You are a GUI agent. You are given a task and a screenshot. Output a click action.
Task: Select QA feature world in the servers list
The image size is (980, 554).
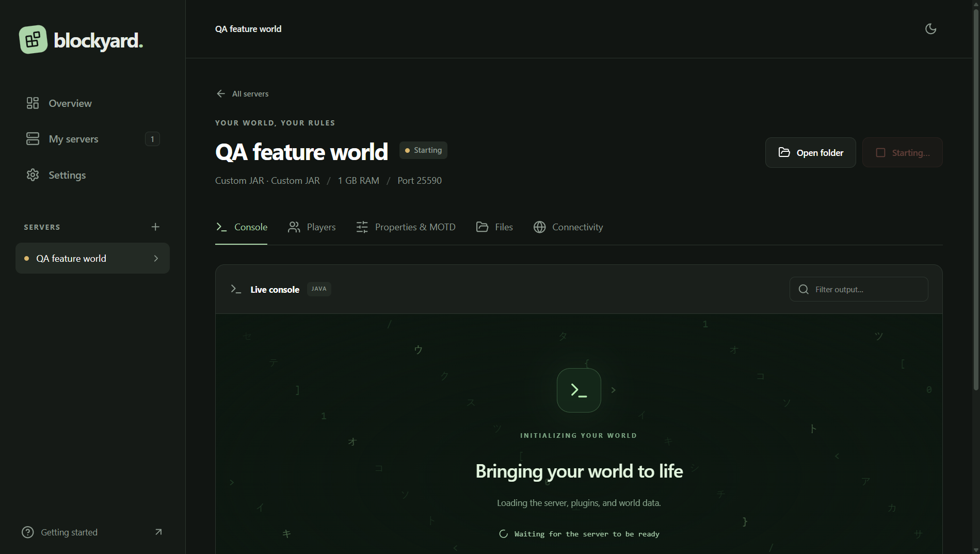[x=93, y=258]
